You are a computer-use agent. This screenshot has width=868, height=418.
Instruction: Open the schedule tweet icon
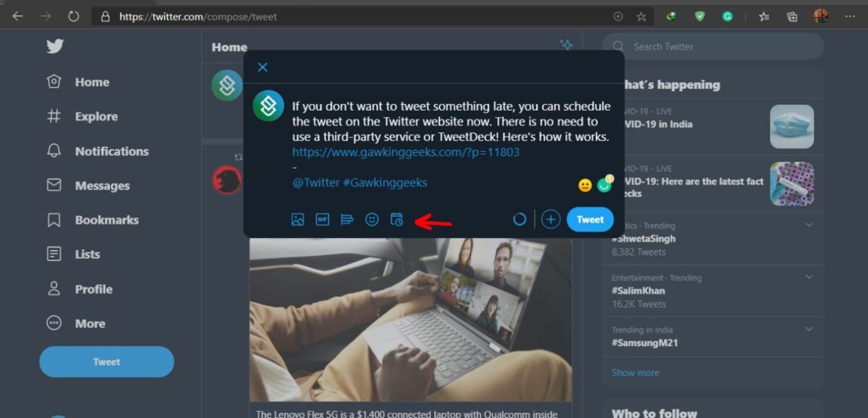[x=396, y=219]
